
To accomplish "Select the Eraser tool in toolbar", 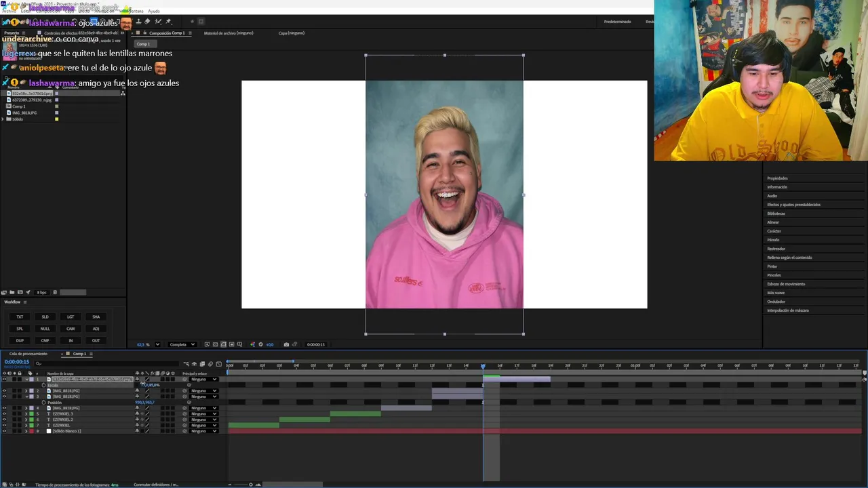I will (147, 22).
